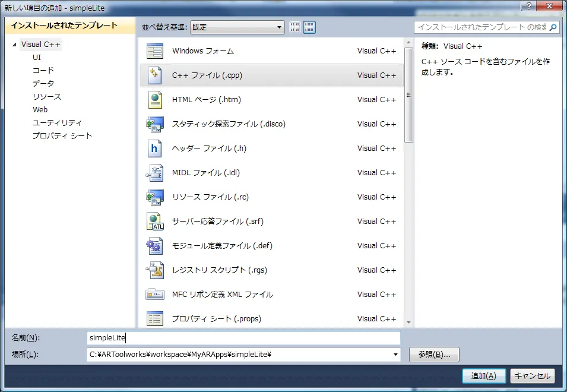This screenshot has width=567, height=392.
Task: Select the レジストリ スクリプト (.rgs) template name
Action: coord(220,270)
